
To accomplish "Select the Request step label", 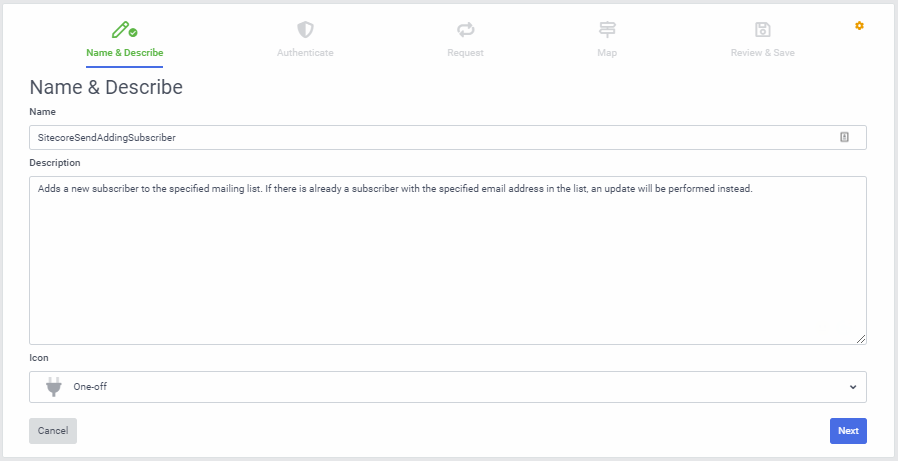I will tap(465, 52).
